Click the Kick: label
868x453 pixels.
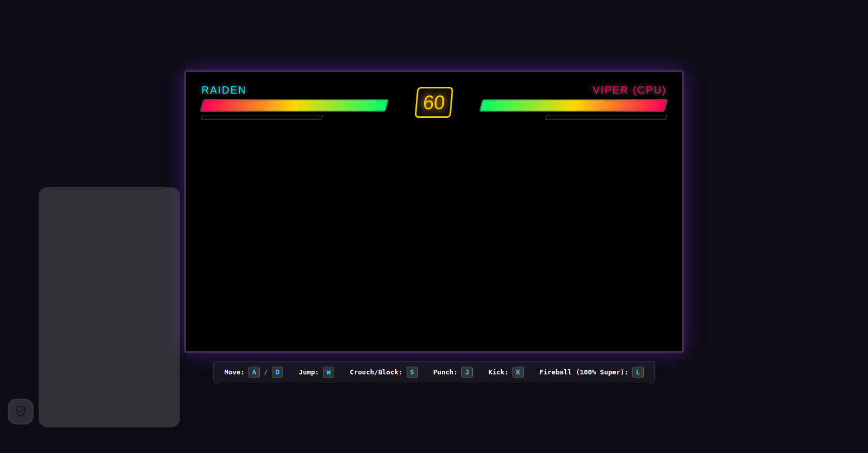[x=498, y=372]
